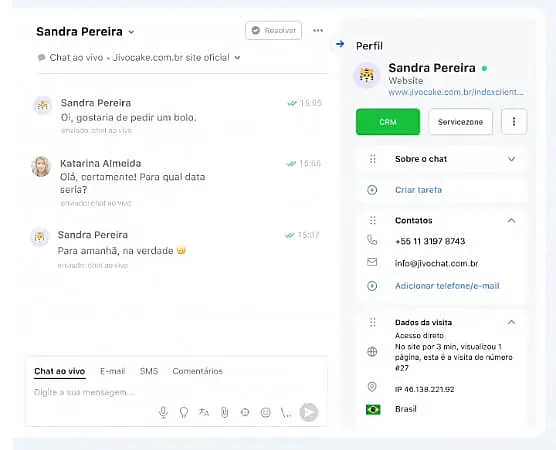
Task: Send the message with the arrow button
Action: [x=309, y=412]
